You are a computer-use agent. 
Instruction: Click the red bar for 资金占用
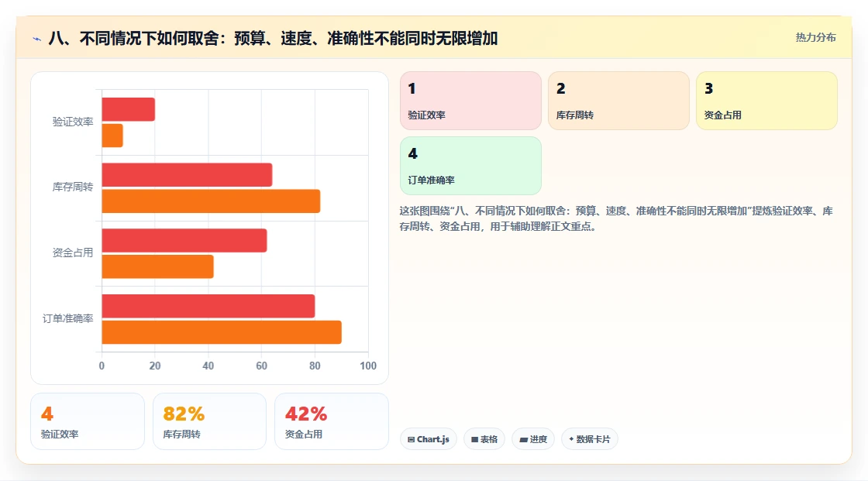coord(184,240)
